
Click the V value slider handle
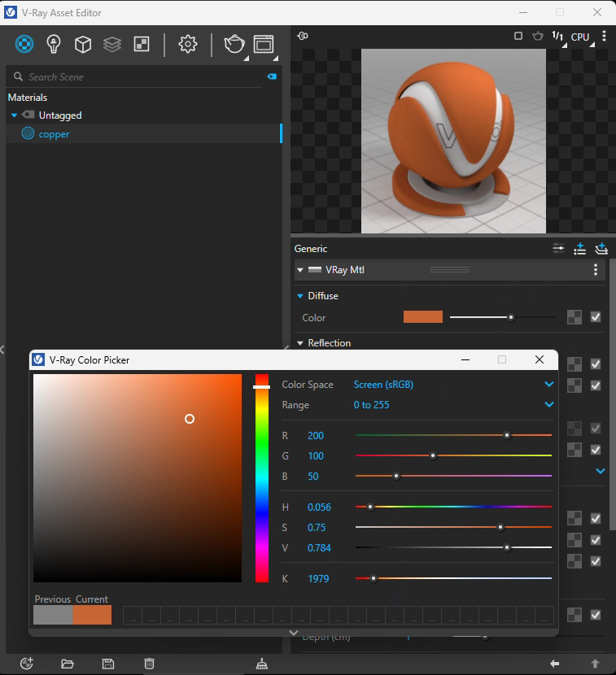[507, 547]
